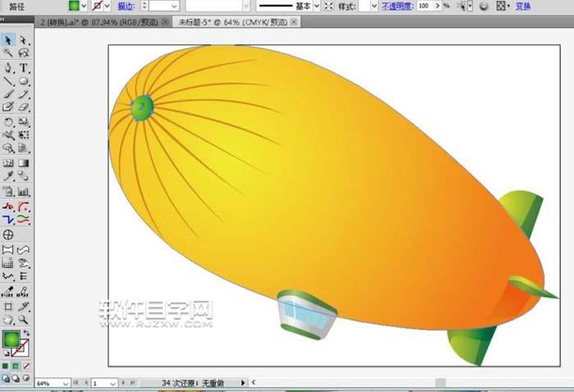This screenshot has height=392, width=574.
Task: Pick the Pen tool in toolbox
Action: pyautogui.click(x=8, y=67)
